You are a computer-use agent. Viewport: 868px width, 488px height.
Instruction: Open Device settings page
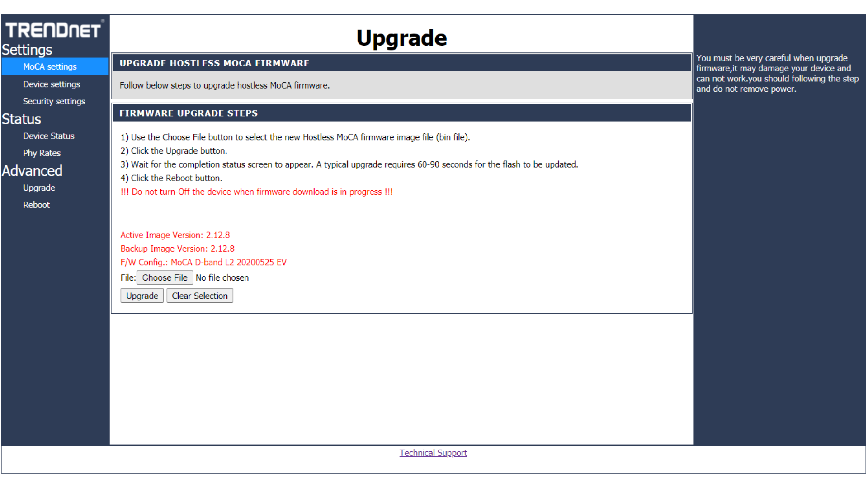52,84
